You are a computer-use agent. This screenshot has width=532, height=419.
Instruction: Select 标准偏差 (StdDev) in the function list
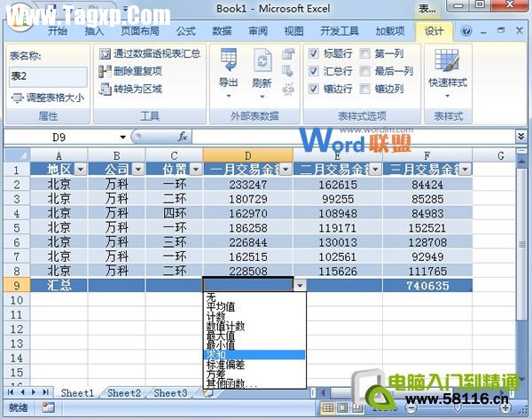(x=254, y=365)
